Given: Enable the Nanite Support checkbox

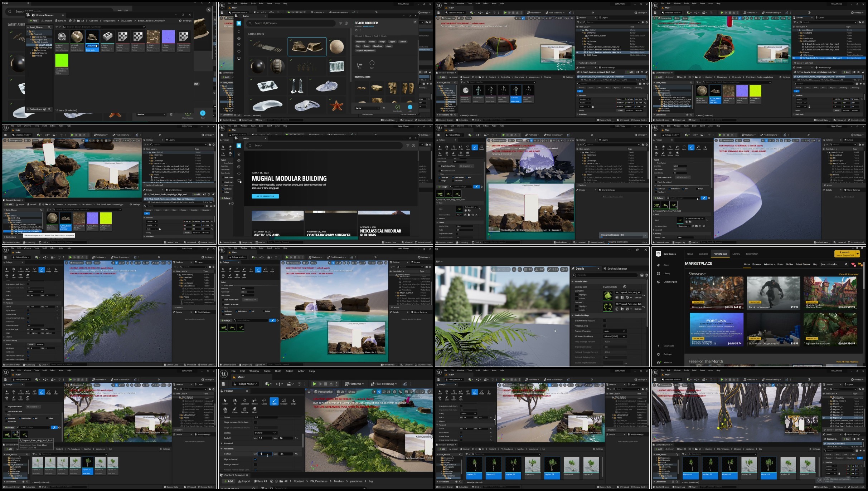Looking at the screenshot, I should point(605,320).
